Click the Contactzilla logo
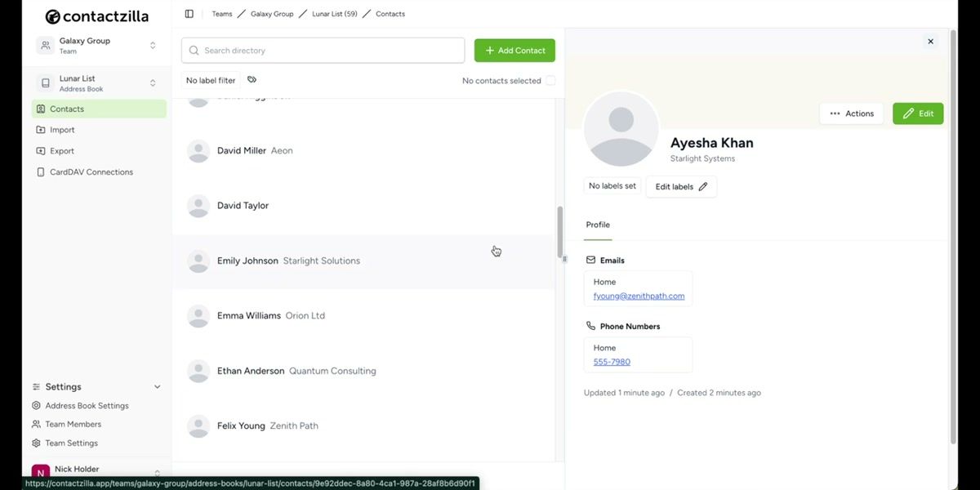 (x=98, y=16)
